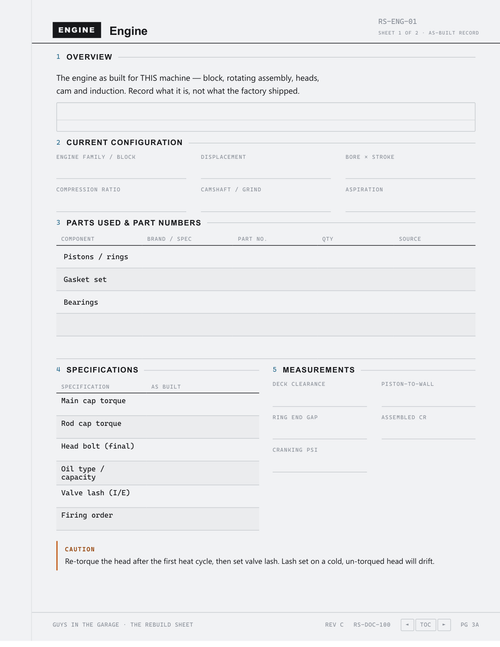Viewport: 500px width, 647px height.
Task: Fill in Engine Family / Block field
Action: coord(121,171)
